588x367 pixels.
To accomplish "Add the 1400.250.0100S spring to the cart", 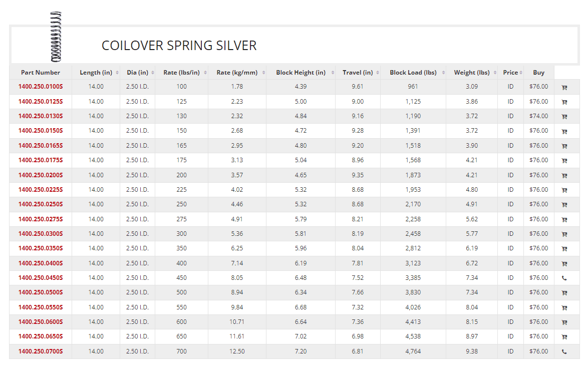I will (x=564, y=87).
